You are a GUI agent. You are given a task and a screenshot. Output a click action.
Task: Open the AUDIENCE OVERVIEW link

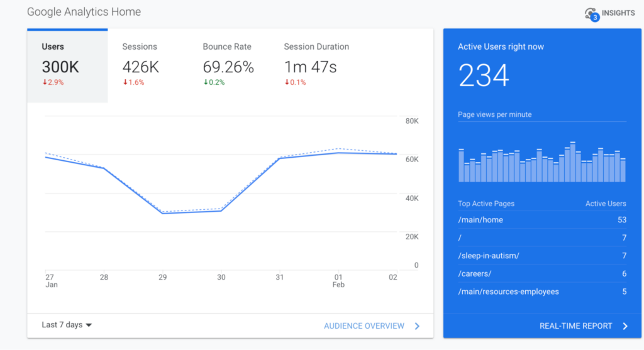pos(364,325)
